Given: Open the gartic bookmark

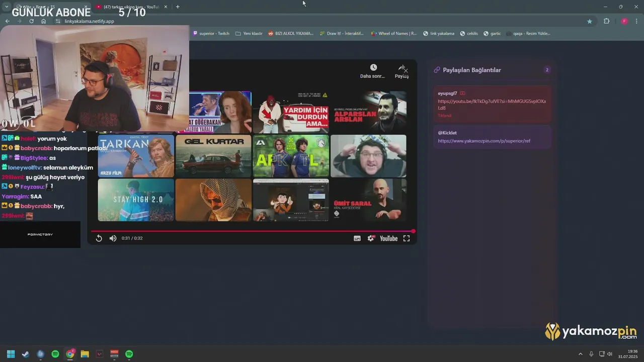Looking at the screenshot, I should tap(492, 34).
